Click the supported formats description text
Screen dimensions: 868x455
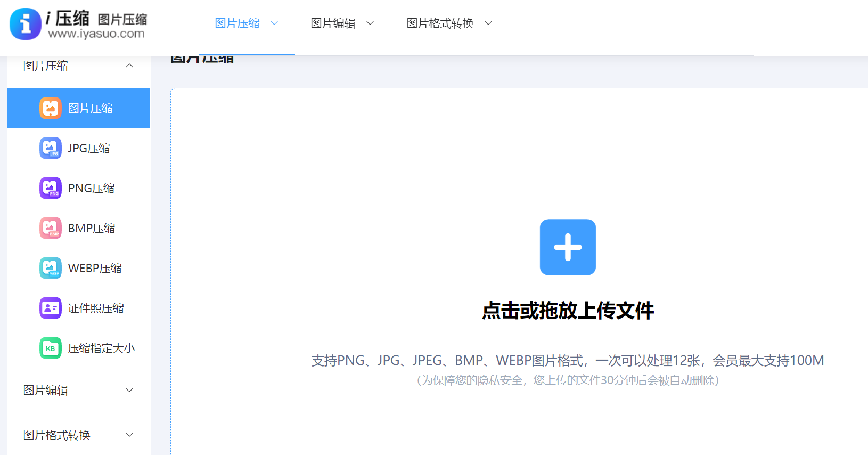[568, 361]
